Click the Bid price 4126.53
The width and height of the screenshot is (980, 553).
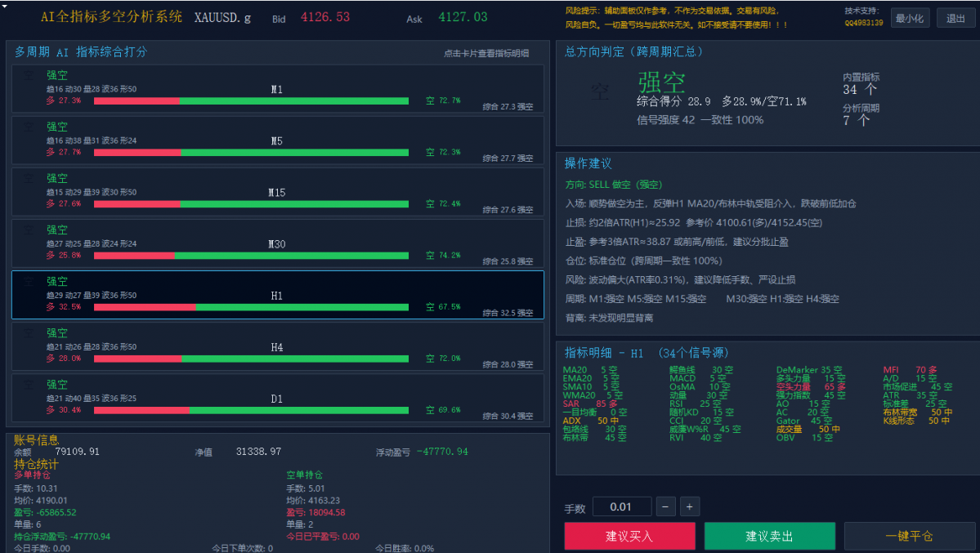[x=325, y=17]
